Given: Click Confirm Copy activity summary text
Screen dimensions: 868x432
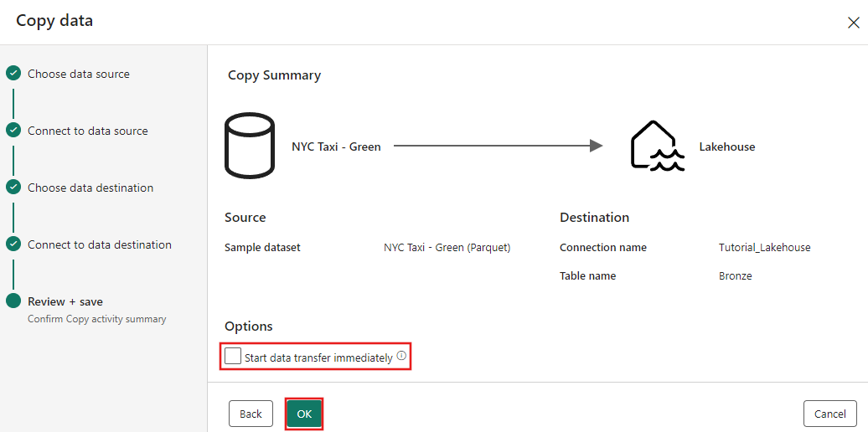Looking at the screenshot, I should point(97,319).
